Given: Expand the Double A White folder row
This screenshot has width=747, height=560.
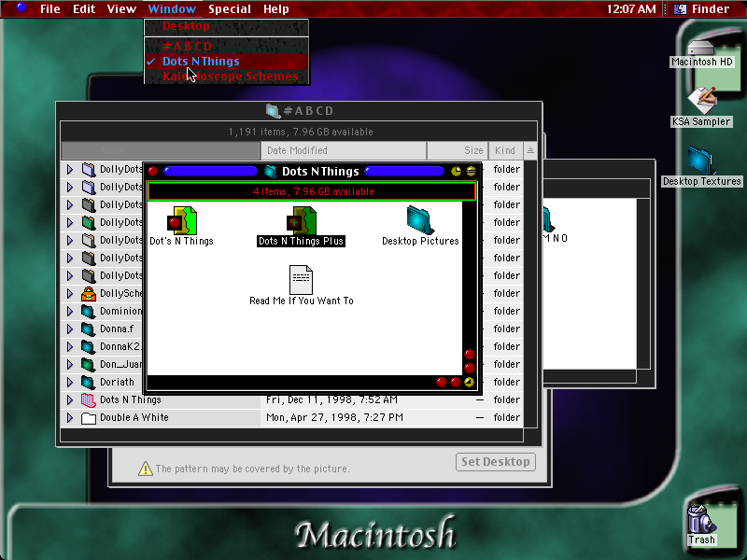Looking at the screenshot, I should tap(70, 417).
